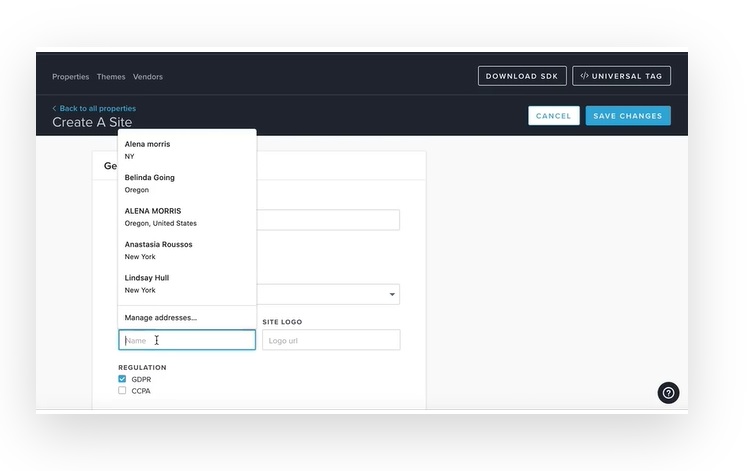Save changes to the new site
Viewport: 747px width, 471px height.
(x=627, y=116)
